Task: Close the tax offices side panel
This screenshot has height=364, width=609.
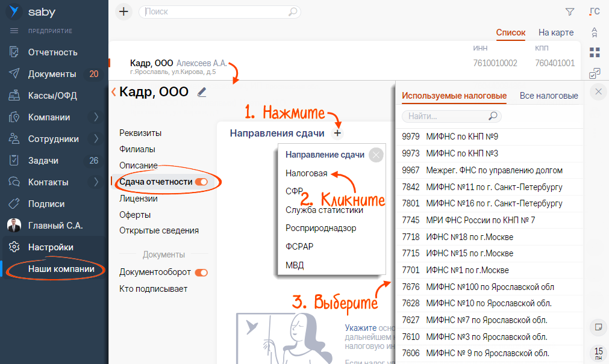Action: pos(599,91)
